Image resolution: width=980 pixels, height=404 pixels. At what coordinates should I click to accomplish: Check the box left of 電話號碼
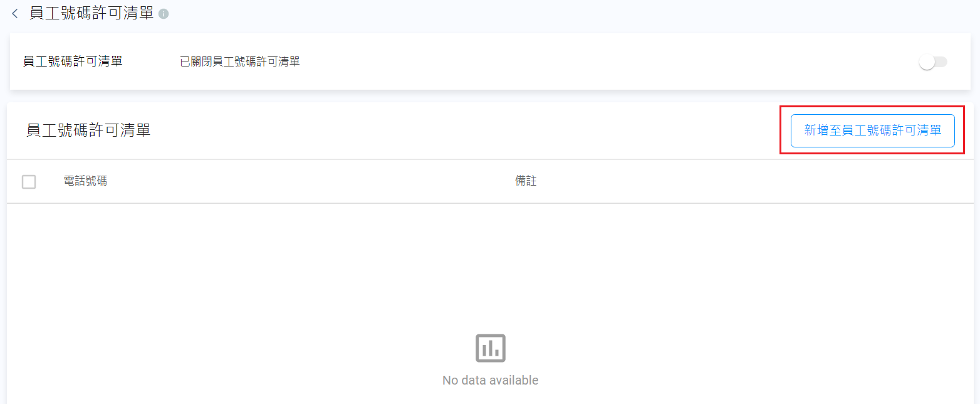point(29,182)
